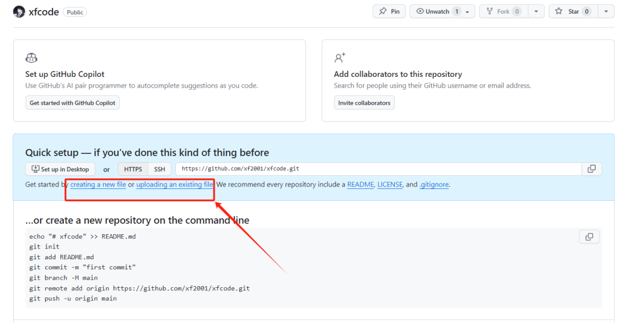Open the LICENSE link
644x323 pixels.
coord(390,184)
